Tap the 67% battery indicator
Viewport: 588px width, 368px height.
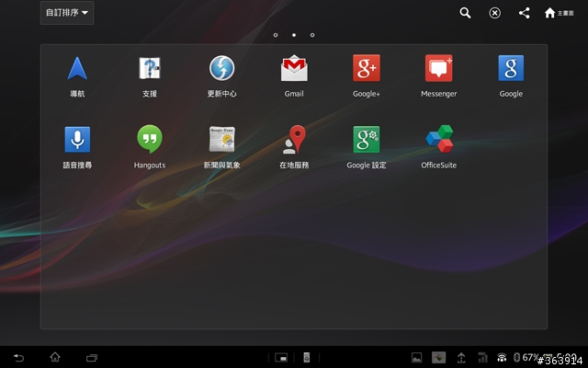pyautogui.click(x=529, y=357)
